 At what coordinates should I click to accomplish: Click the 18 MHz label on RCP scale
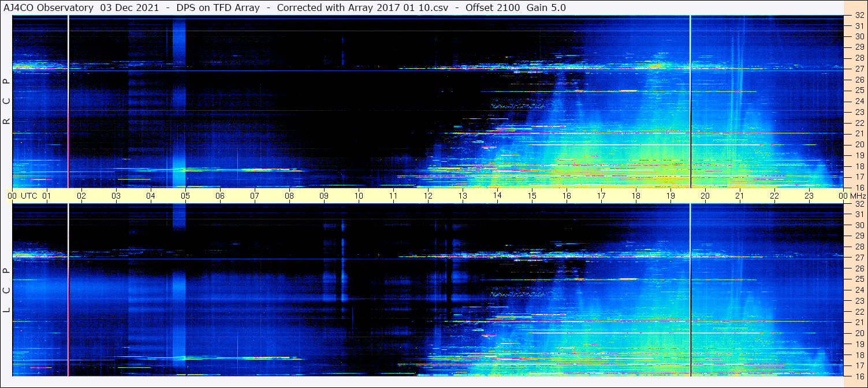[859, 166]
